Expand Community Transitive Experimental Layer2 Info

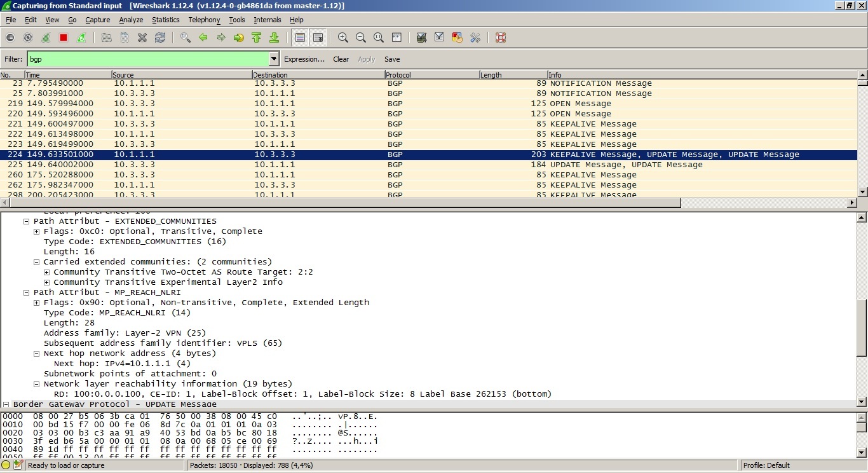click(46, 282)
